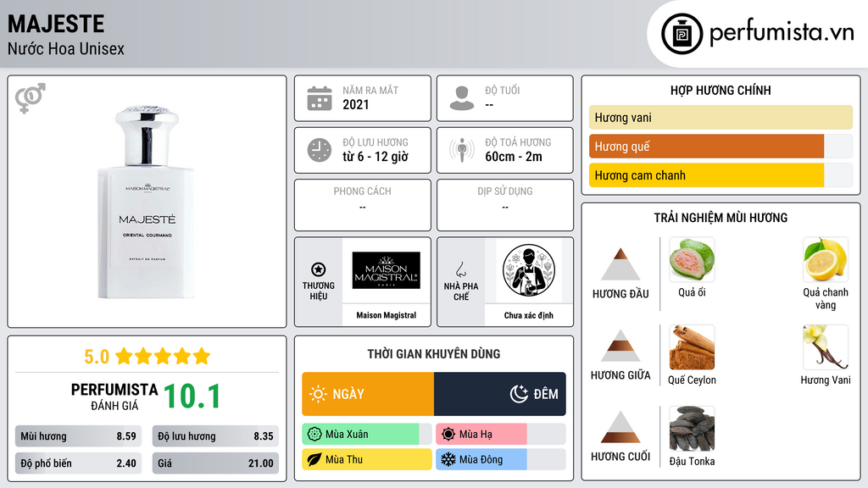The width and height of the screenshot is (868, 488).
Task: Click the Perfumista Đánh Giá label
Action: point(114,396)
